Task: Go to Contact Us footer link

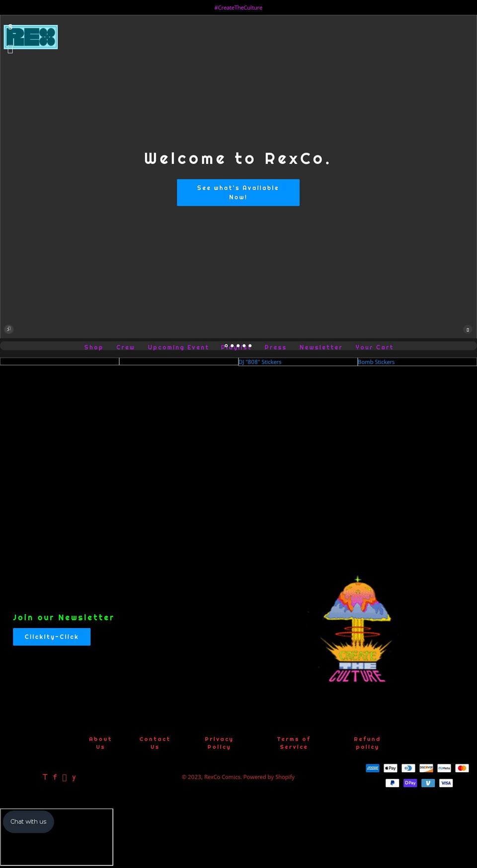Action: pos(155,743)
